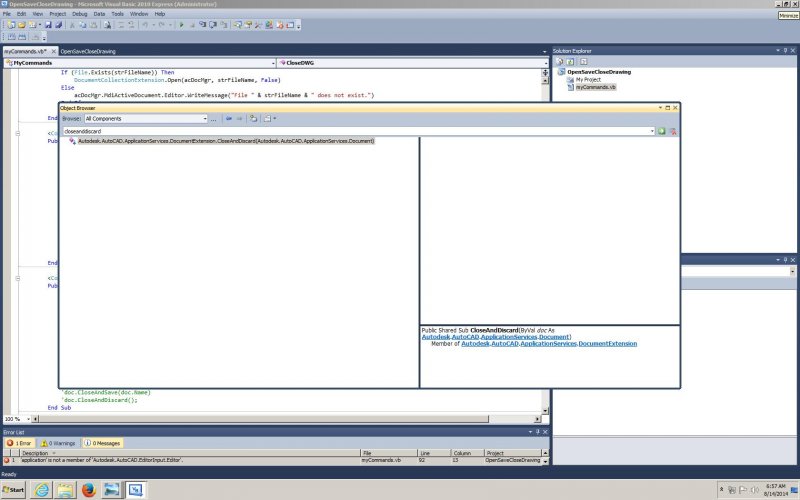800x500 pixels.
Task: Click the green Search button in Object Browser
Action: tap(662, 131)
